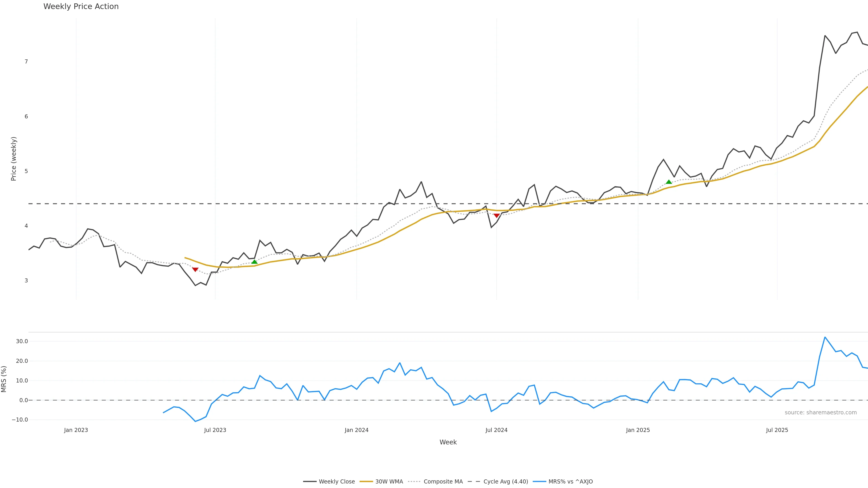Image resolution: width=868 pixels, height=488 pixels.
Task: Select the Jul 2023 x-axis tick label
Action: pyautogui.click(x=215, y=430)
